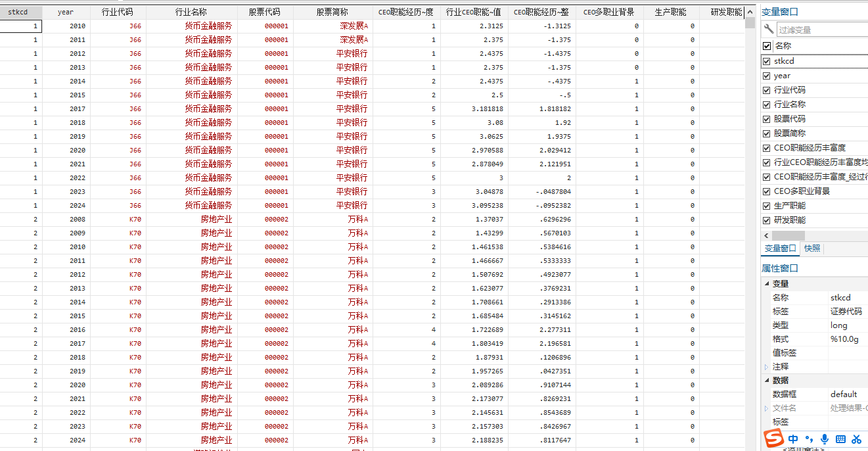Open the Sogou scissors toolbox icon
Viewport: 868px width, 451px height.
856,439
